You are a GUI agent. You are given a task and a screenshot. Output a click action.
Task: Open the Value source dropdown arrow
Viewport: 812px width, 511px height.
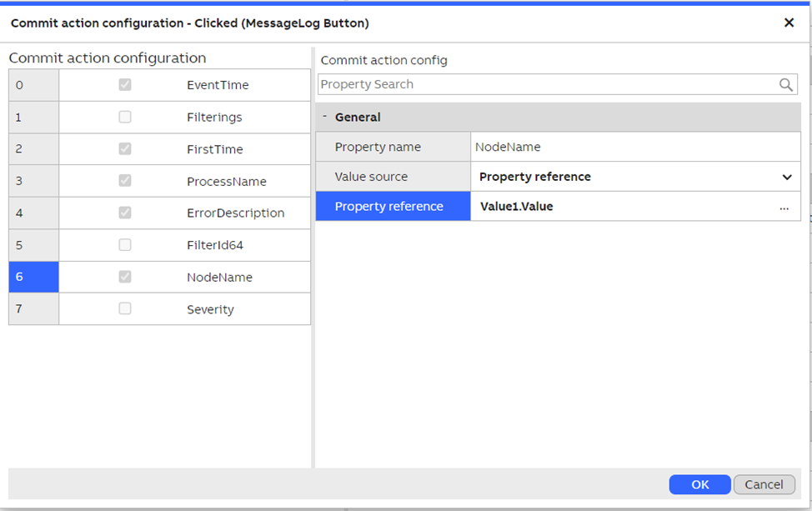[787, 177]
